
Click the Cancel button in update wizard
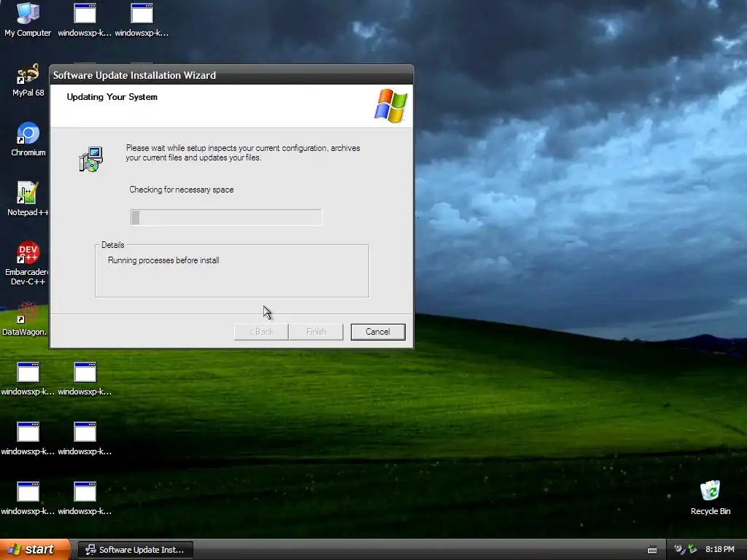tap(378, 332)
